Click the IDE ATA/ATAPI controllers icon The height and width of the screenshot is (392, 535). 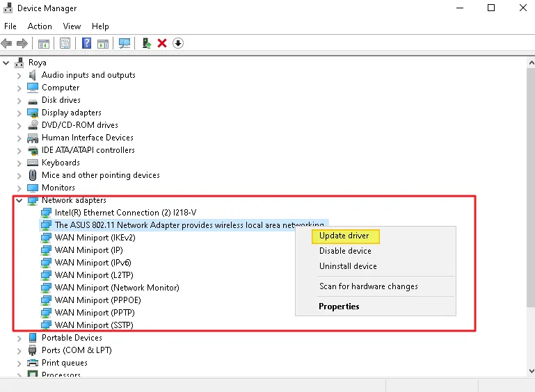[33, 150]
